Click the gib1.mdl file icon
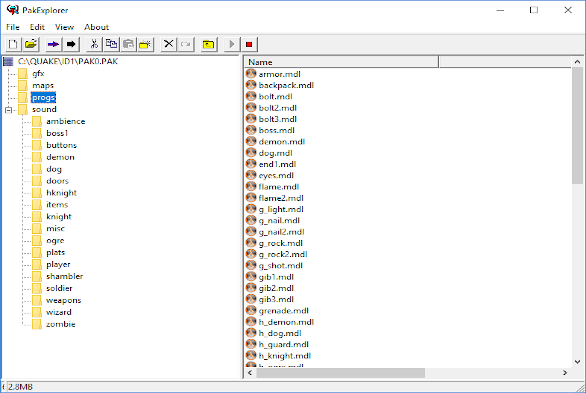The image size is (586, 393). coord(251,276)
